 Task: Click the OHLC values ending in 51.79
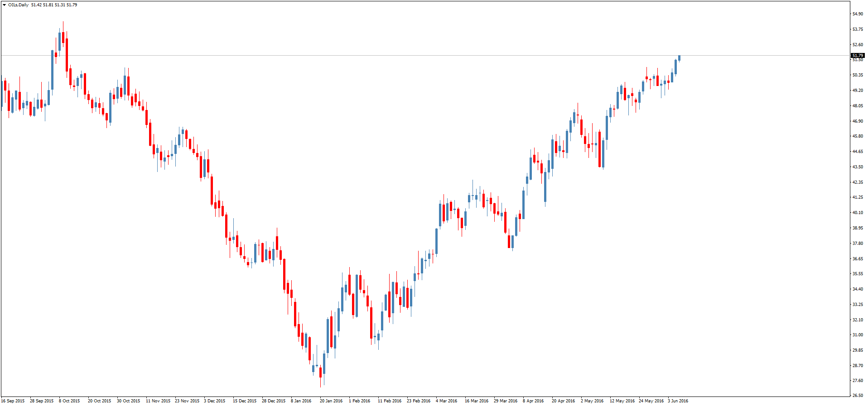pos(54,5)
